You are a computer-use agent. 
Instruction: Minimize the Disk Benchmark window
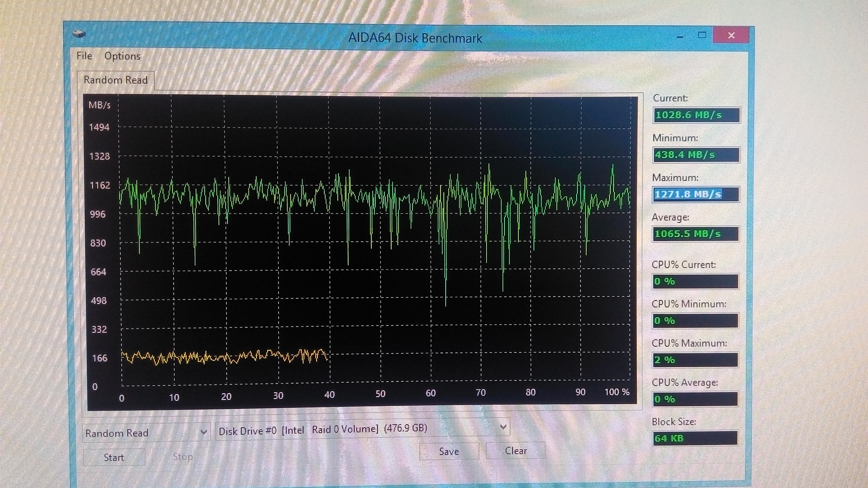point(680,36)
